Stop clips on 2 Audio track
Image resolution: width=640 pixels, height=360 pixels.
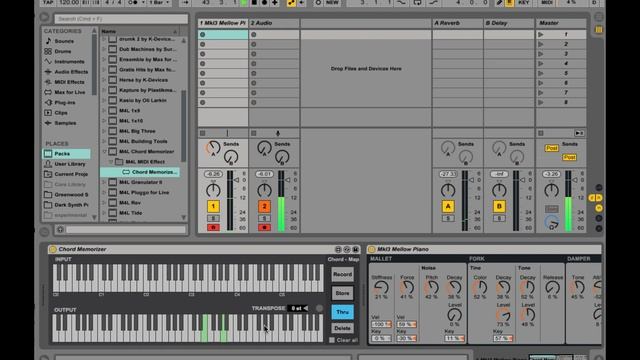[253, 133]
